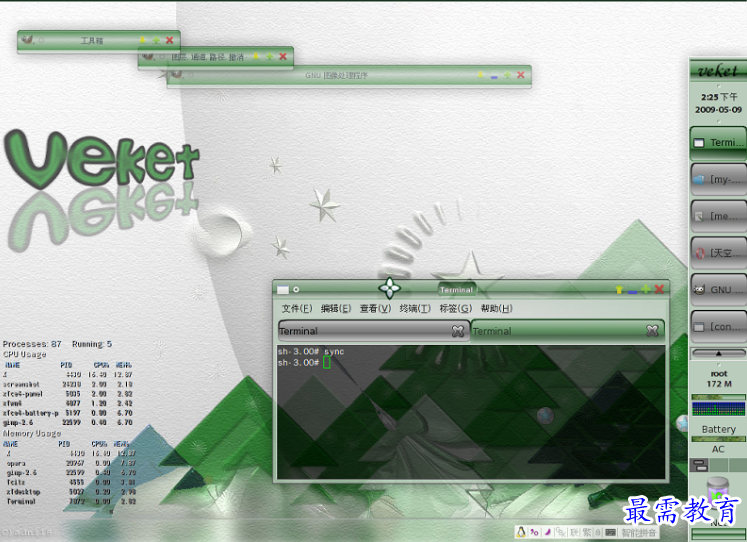747x542 pixels.
Task: Select the 智能拼音 input method
Action: coord(638,532)
